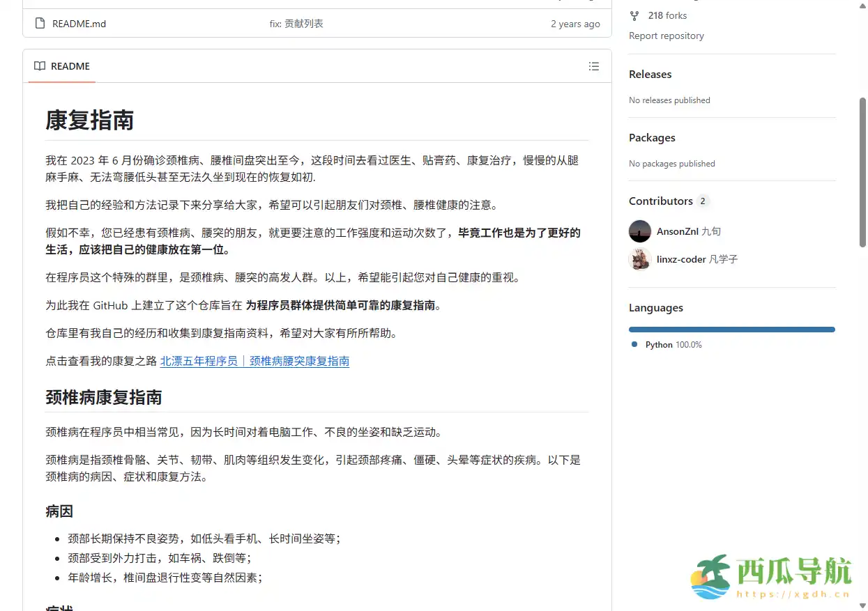Click the scrollbar down arrow at bottom right
The height and width of the screenshot is (611, 868).
862,605
